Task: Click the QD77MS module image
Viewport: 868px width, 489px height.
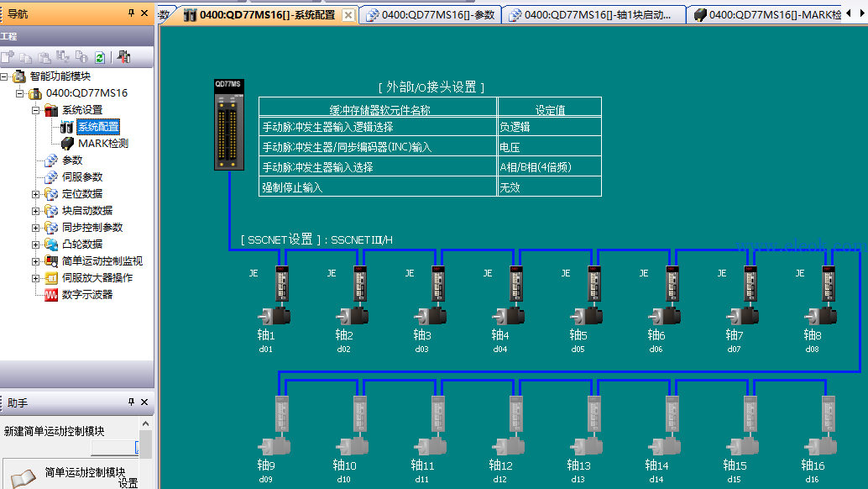Action: (229, 124)
